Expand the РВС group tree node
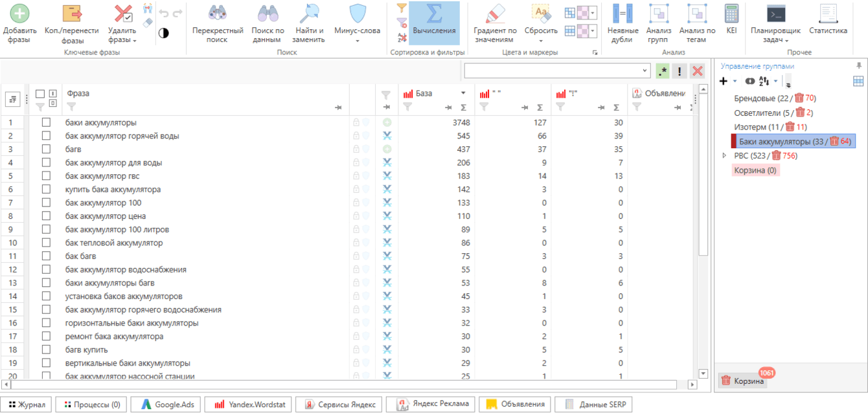Image resolution: width=868 pixels, height=413 pixels. (x=724, y=155)
